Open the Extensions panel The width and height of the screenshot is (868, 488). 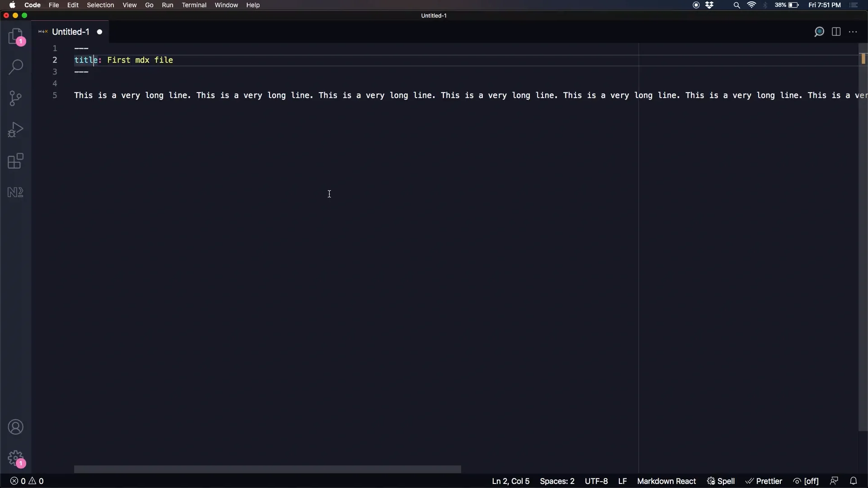pyautogui.click(x=16, y=161)
